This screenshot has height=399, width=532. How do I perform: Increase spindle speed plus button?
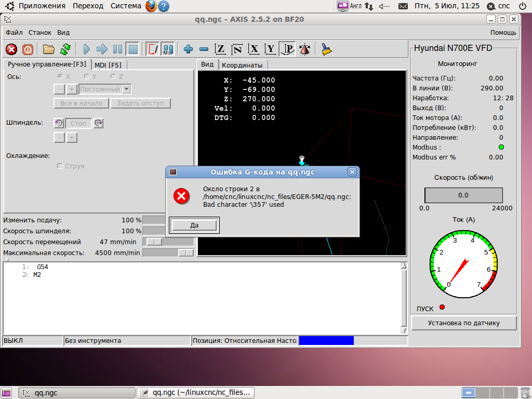tap(72, 137)
